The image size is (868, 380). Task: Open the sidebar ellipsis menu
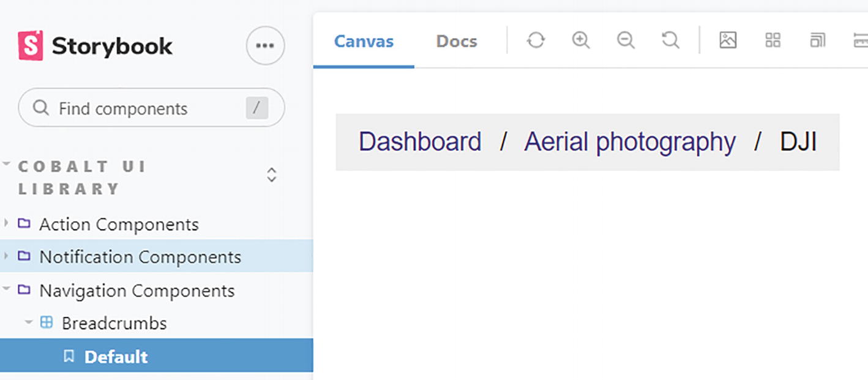[265, 46]
